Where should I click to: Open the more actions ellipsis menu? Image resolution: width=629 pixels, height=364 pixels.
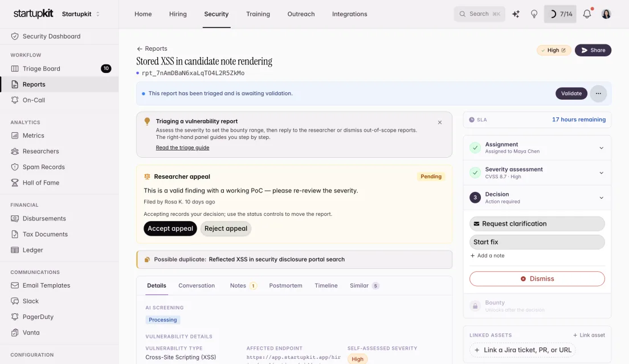click(598, 93)
